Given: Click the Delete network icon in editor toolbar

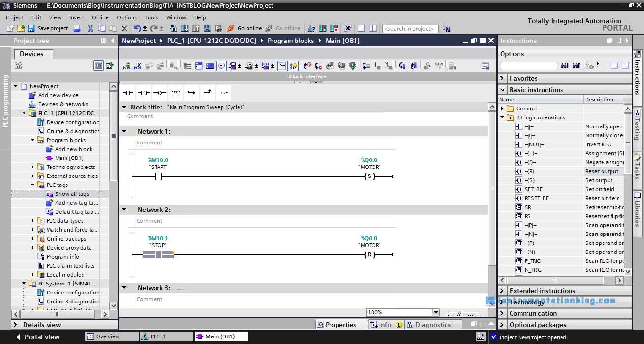Looking at the screenshot, I should tap(138, 66).
